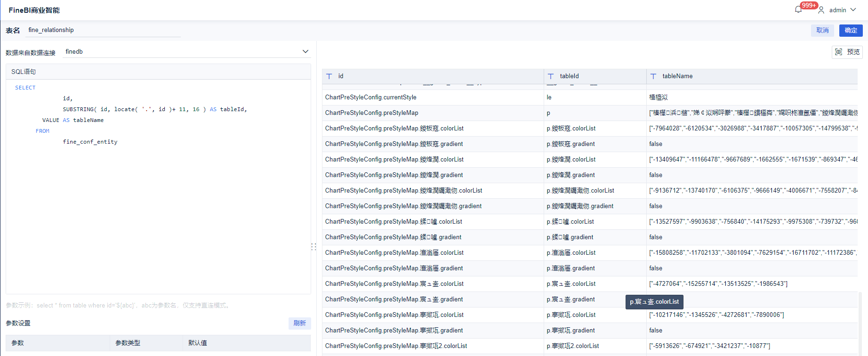Click the 参数设置 section label
This screenshot has width=868, height=356.
tap(18, 323)
